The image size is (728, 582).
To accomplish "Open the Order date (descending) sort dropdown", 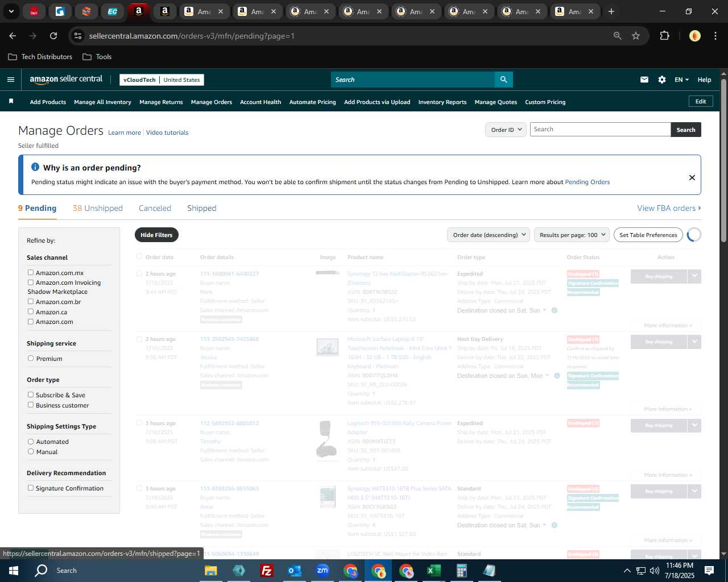I will point(489,235).
